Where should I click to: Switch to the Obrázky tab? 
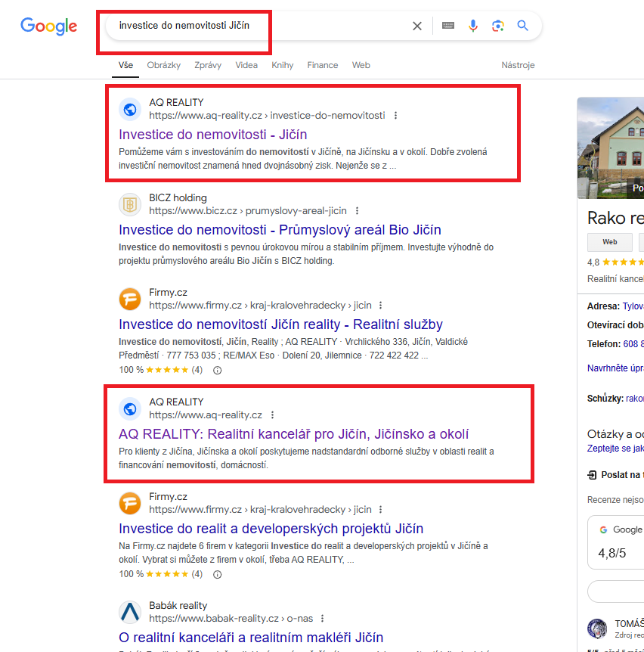[x=164, y=65]
